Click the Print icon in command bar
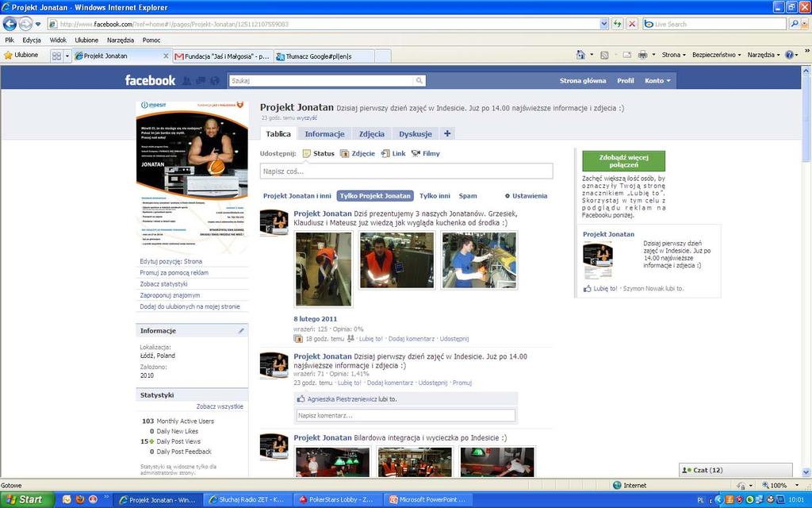 tap(642, 55)
